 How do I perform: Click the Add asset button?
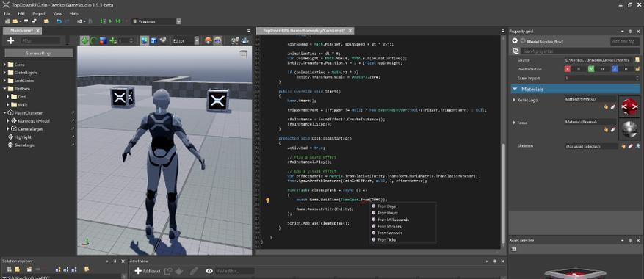(148, 271)
